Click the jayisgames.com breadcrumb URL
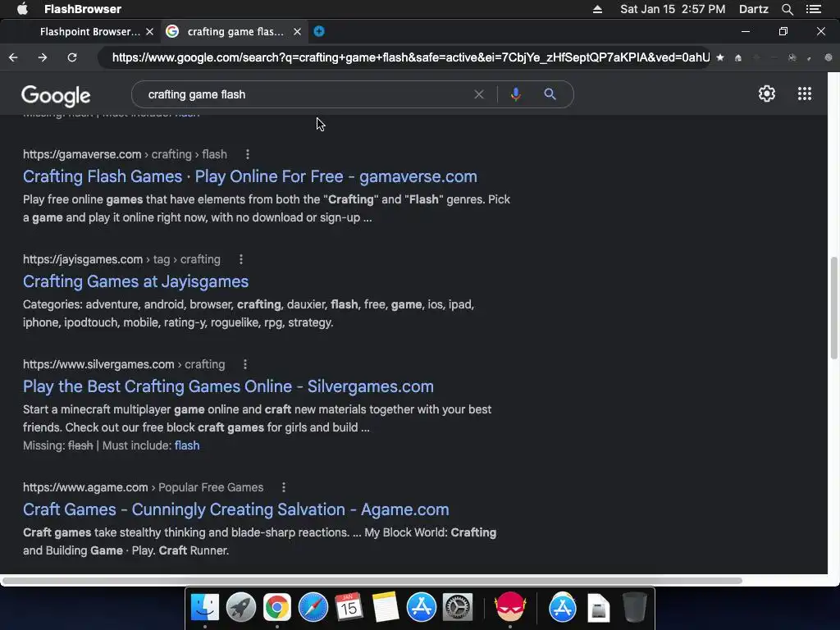Image resolution: width=840 pixels, height=630 pixels. (x=121, y=259)
